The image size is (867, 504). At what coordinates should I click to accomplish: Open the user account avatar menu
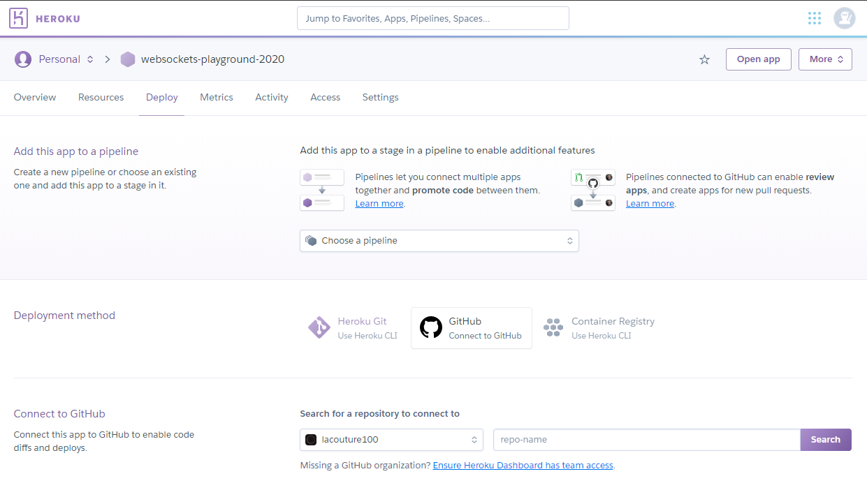[845, 18]
